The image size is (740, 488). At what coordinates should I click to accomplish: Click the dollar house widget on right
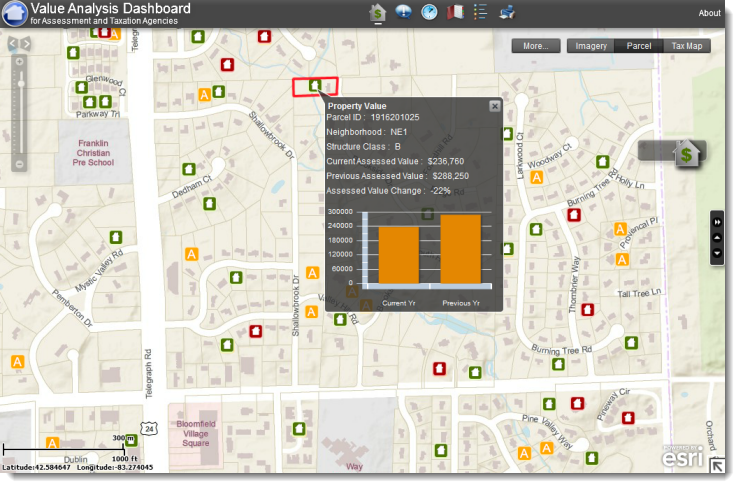tap(686, 154)
